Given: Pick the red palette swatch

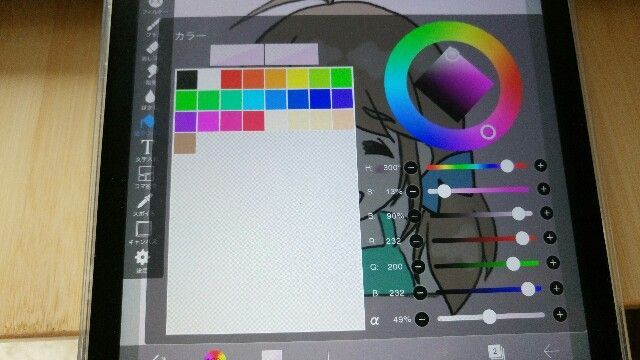Looking at the screenshot, I should click(231, 79).
